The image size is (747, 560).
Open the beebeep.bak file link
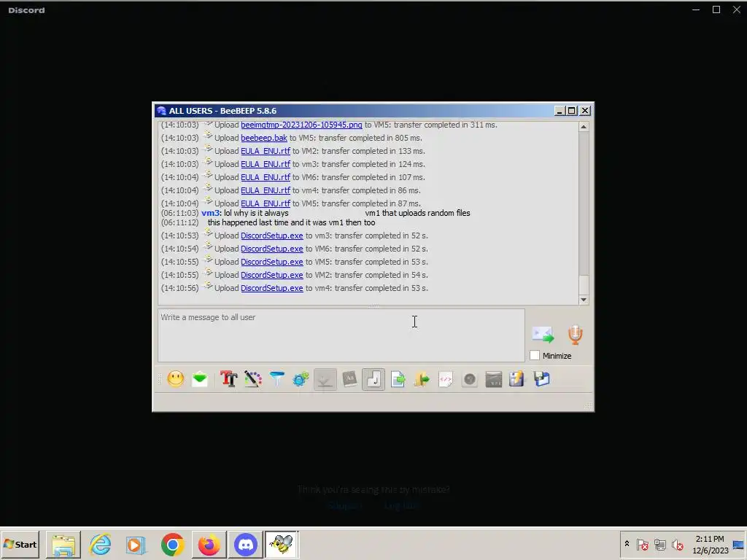(264, 138)
